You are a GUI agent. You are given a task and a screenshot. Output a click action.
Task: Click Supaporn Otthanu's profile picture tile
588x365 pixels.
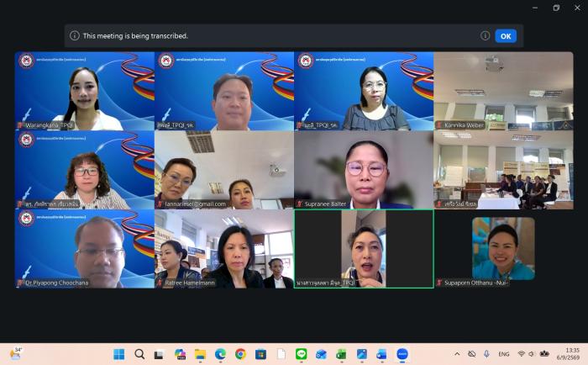coord(503,248)
